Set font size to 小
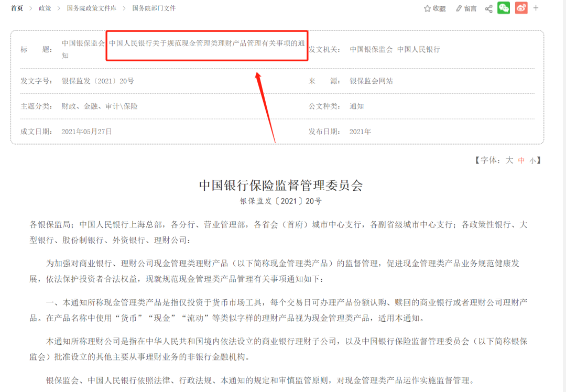The image size is (566, 392). [533, 161]
